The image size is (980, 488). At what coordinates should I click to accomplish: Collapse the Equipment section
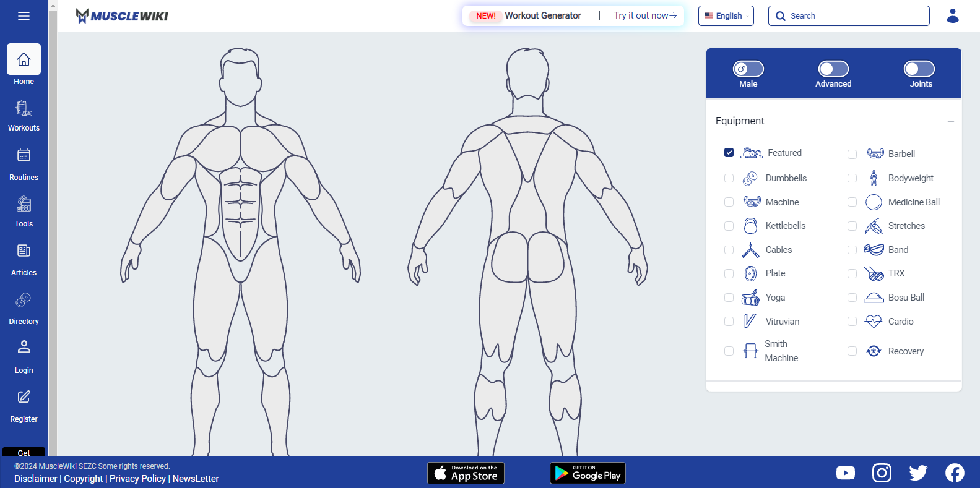pos(950,121)
